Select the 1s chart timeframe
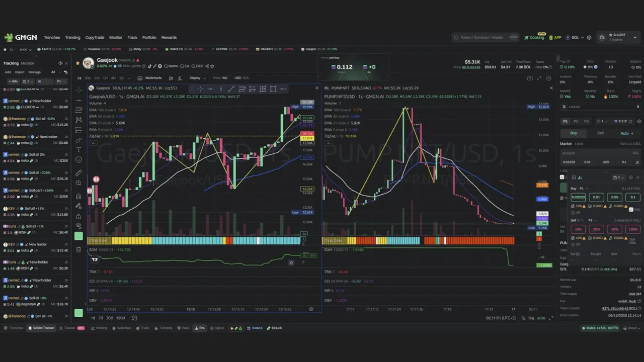Viewport: 644px width, 362px height. pyautogui.click(x=79, y=78)
